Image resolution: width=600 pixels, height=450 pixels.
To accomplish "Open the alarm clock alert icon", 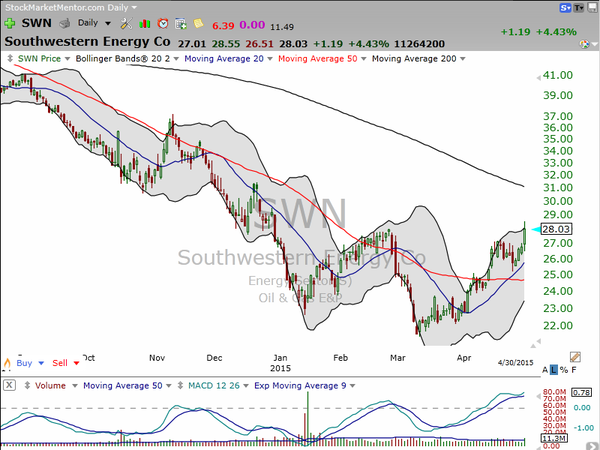I will point(163,24).
